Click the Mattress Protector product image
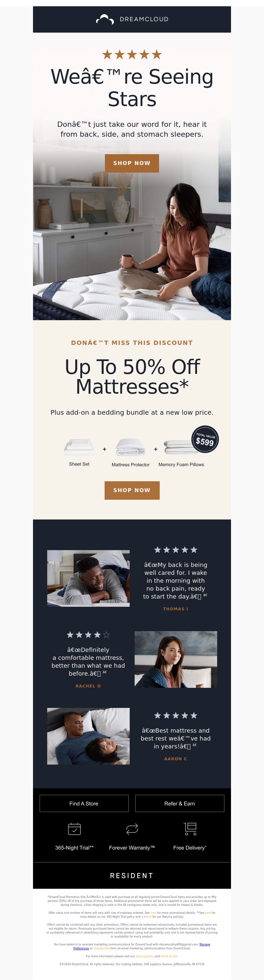 pyautogui.click(x=131, y=447)
